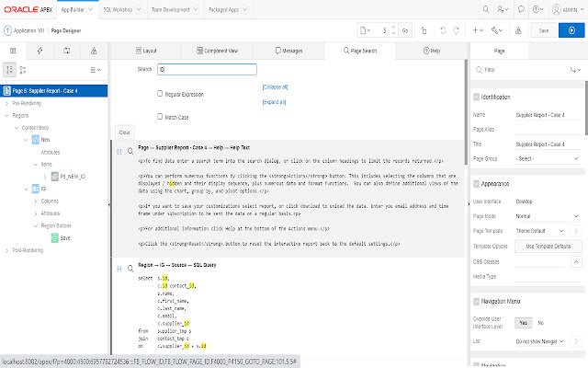Open the feedback speech bubble icon

(521, 9)
